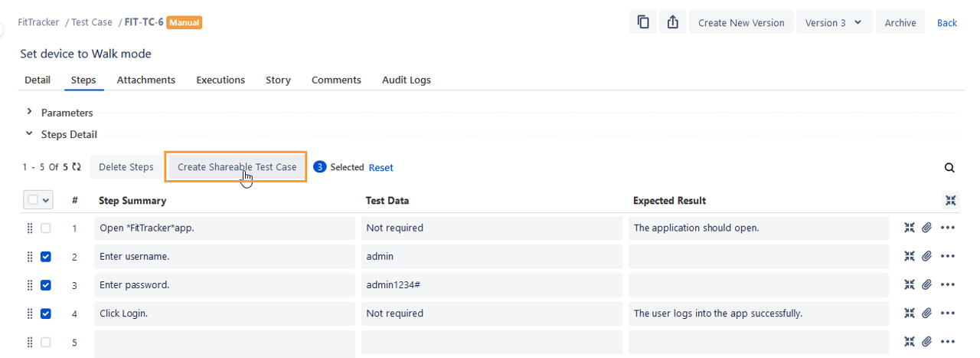Open the Version 3 dropdown
This screenshot has height=358, width=980.
(833, 22)
